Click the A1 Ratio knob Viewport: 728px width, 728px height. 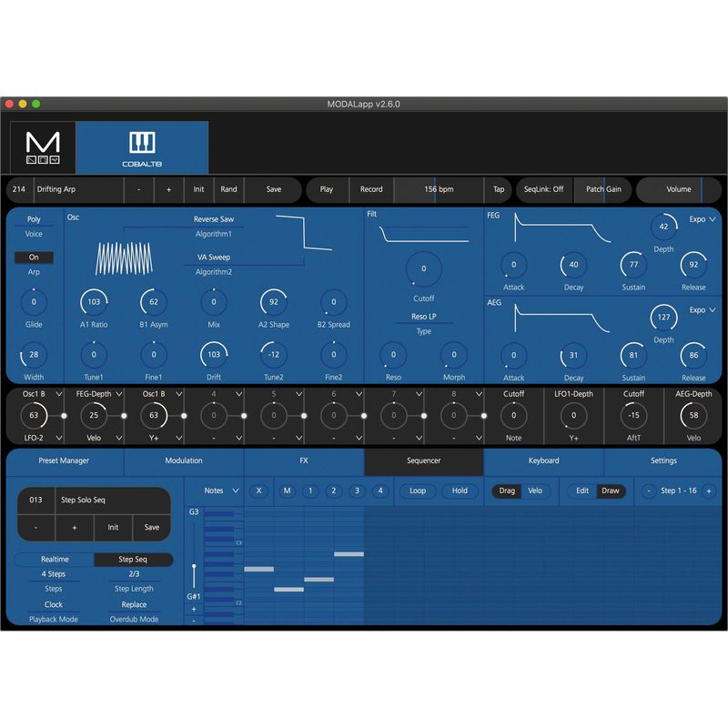(94, 302)
